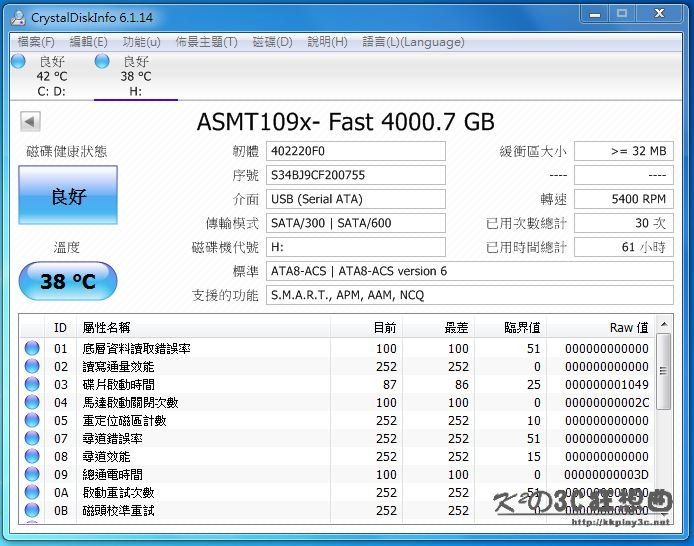The width and height of the screenshot is (694, 546).
Task: Select the C: D: disk tab at 42 °C
Action: coord(51,76)
